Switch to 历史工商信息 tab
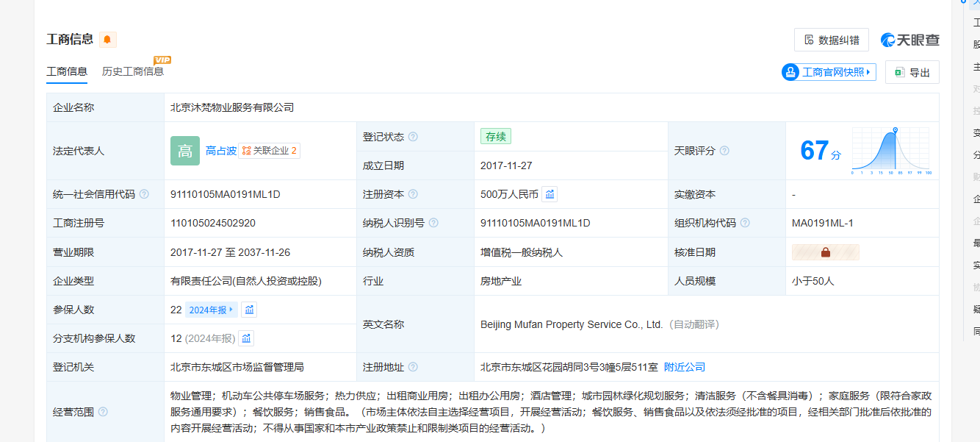980x442 pixels. [133, 71]
